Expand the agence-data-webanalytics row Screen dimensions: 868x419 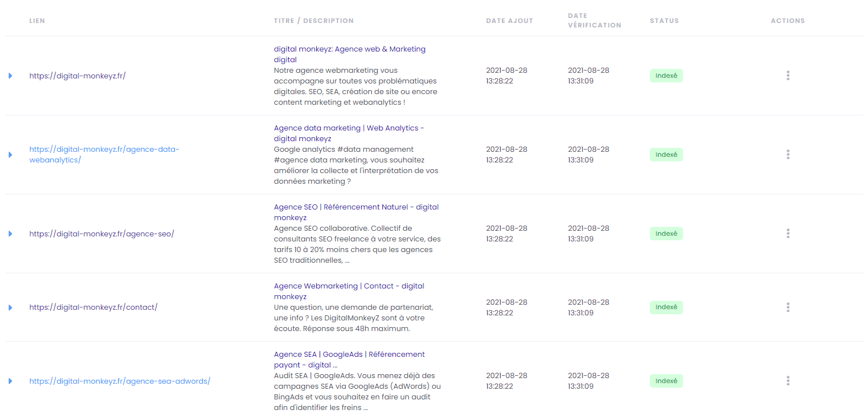coord(10,154)
